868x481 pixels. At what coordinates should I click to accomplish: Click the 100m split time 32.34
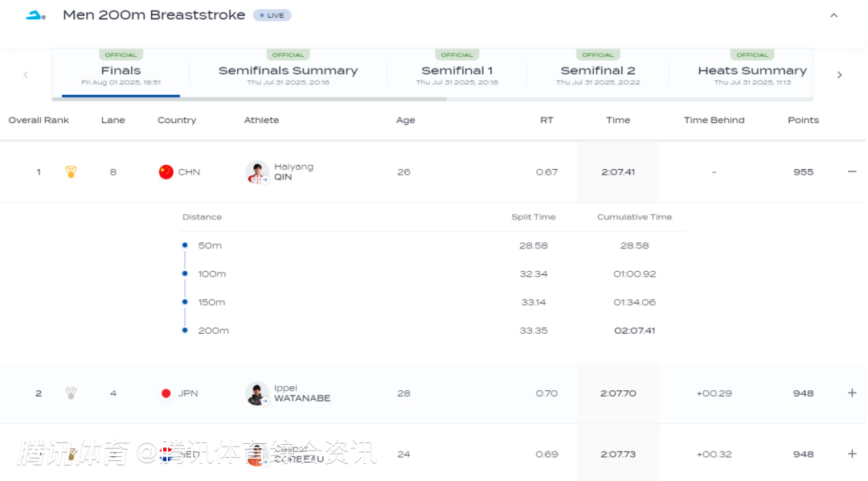tap(533, 273)
